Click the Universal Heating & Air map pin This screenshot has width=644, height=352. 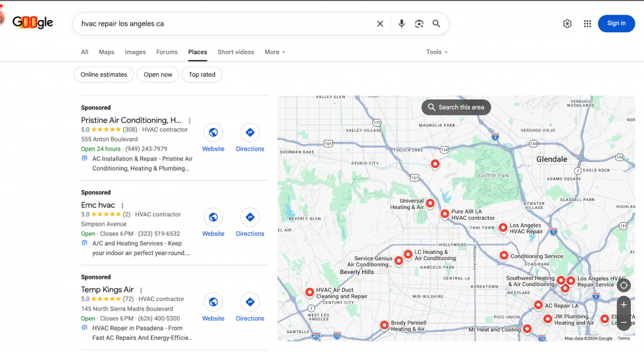tap(430, 203)
